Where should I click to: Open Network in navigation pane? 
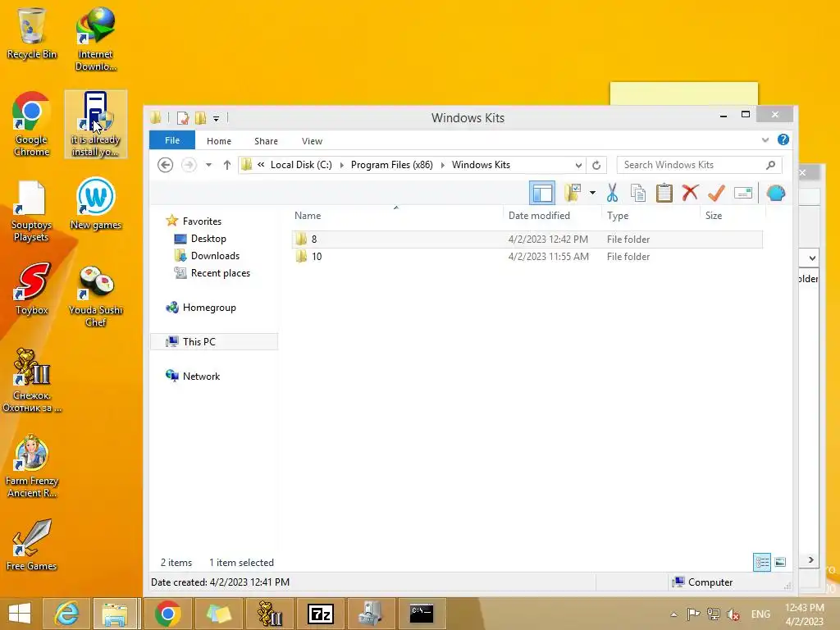click(201, 376)
